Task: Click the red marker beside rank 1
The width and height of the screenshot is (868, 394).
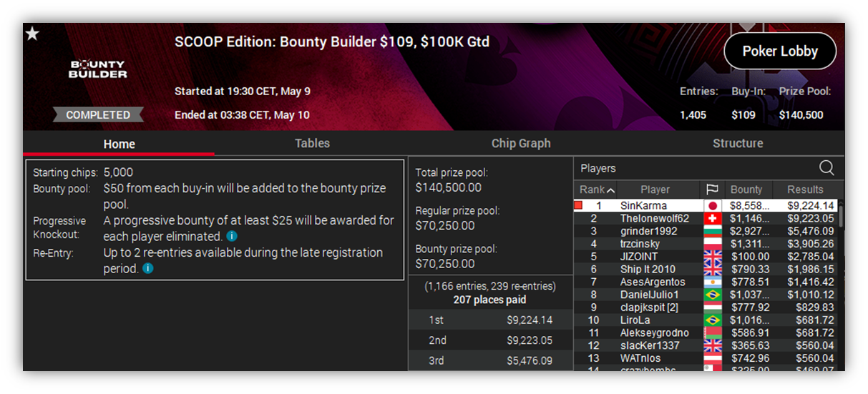Action: 578,206
